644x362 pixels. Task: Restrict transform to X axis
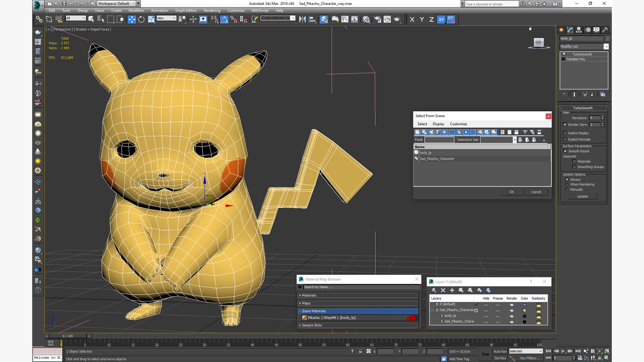click(x=412, y=19)
